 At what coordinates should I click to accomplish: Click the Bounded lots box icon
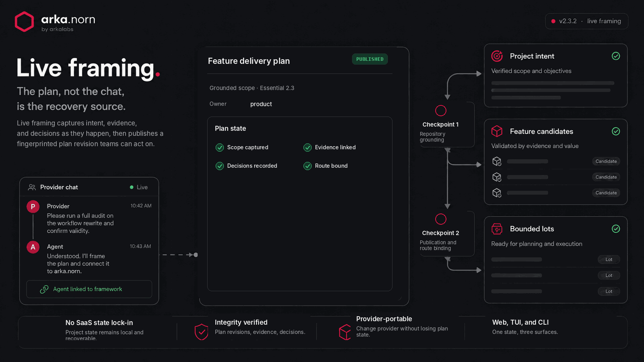497,229
